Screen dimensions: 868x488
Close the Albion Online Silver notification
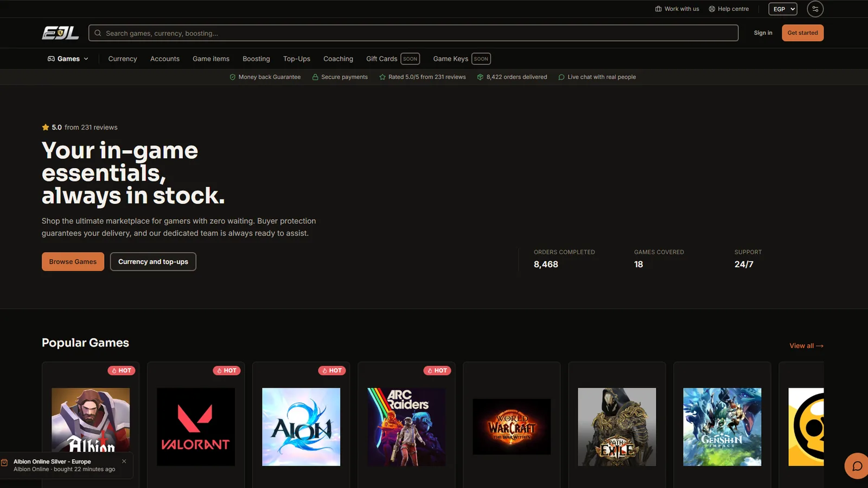[124, 461]
